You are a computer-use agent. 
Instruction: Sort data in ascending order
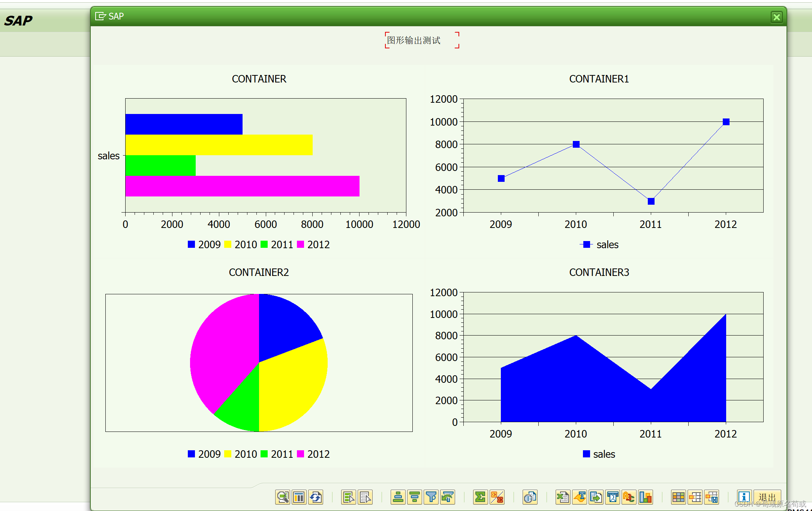click(x=397, y=498)
